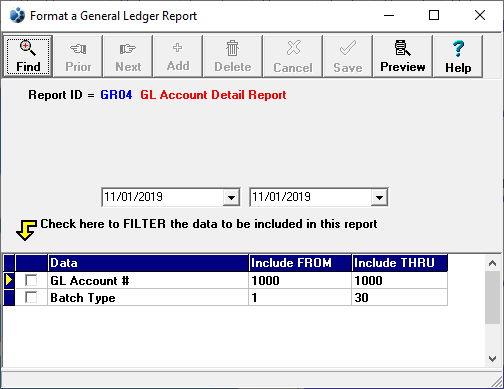504x389 pixels.
Task: Click the Include THRU column header
Action: pos(400,263)
